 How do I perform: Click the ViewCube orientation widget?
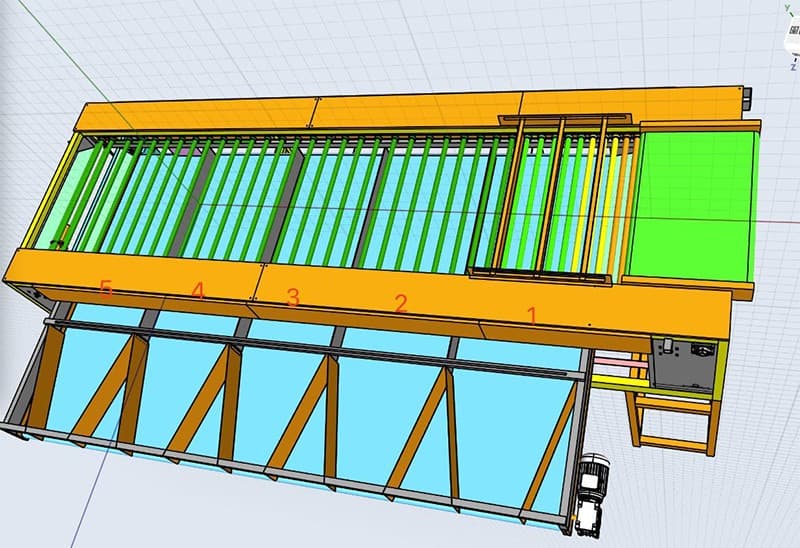click(x=792, y=36)
